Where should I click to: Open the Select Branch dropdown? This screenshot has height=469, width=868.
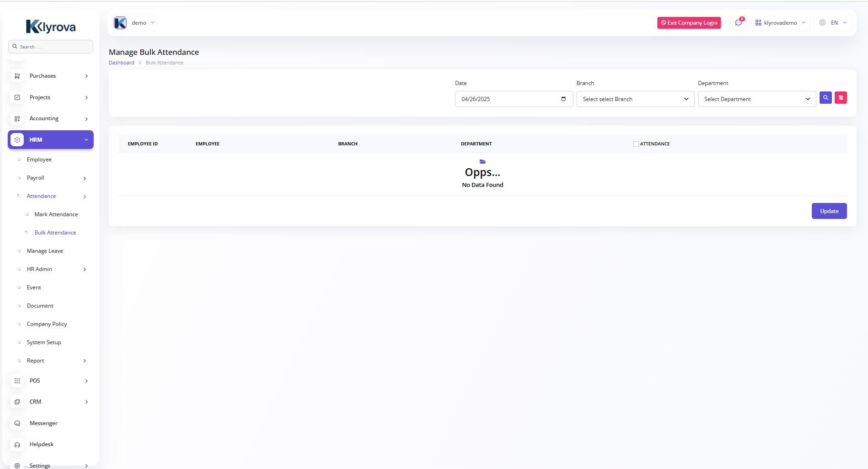[635, 99]
